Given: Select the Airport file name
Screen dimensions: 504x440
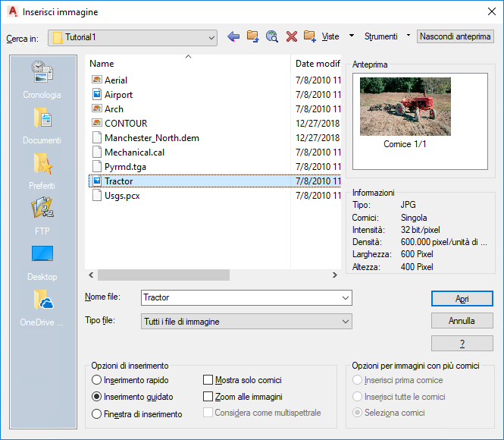Looking at the screenshot, I should point(118,95).
